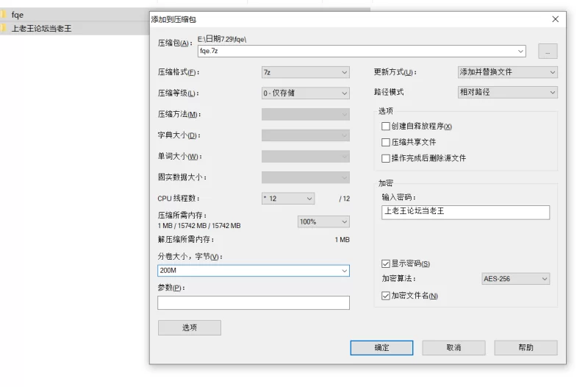Close the 添加到压缩包 dialog
588x387 pixels.
(x=555, y=19)
